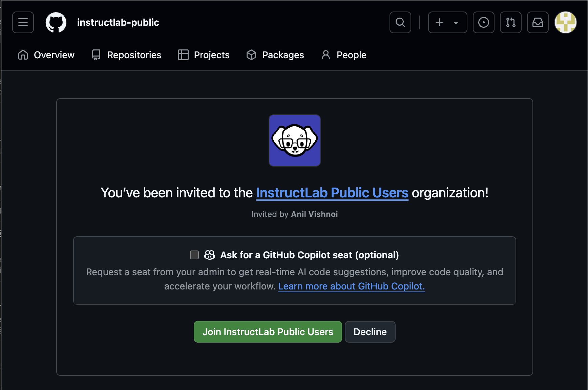Open the Pull requests icon in header

point(510,22)
